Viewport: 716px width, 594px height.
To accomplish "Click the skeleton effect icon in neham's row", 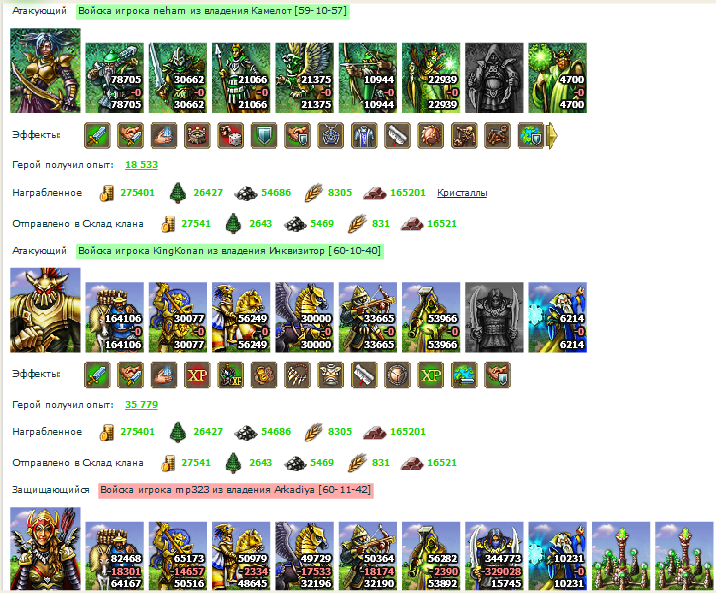I will pyautogui.click(x=464, y=135).
